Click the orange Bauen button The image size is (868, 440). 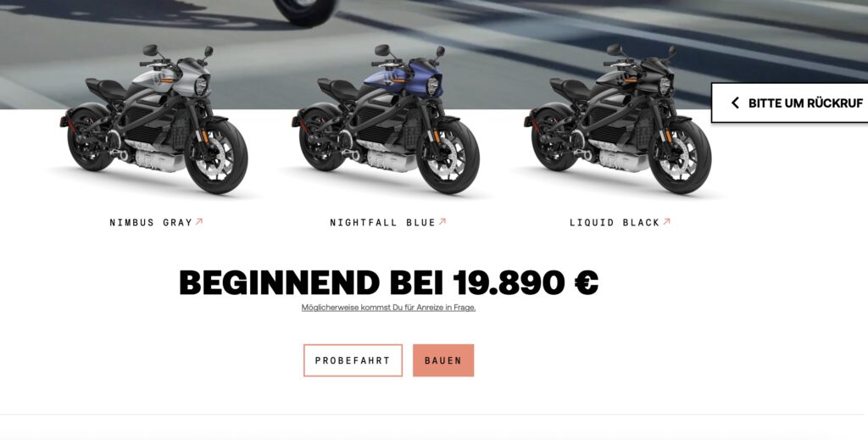(443, 360)
